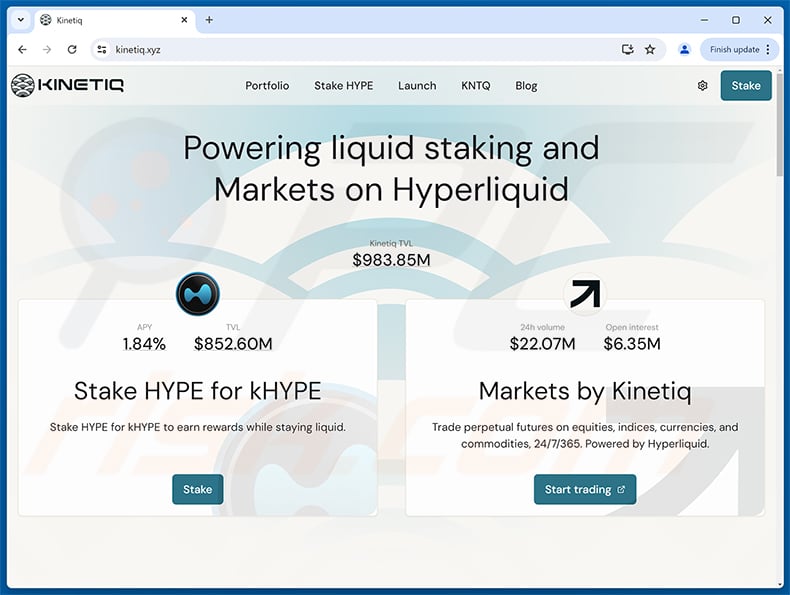Open the Portfolio menu item

click(267, 86)
